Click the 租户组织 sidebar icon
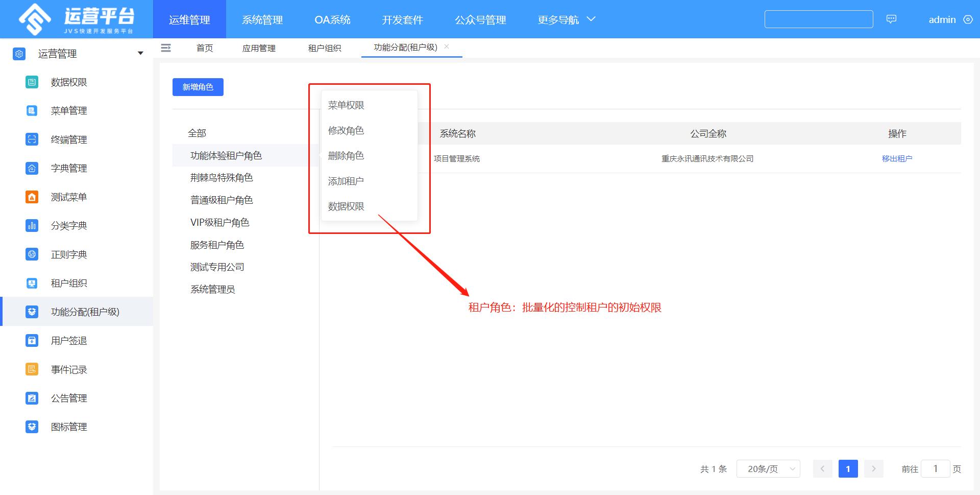The height and width of the screenshot is (495, 980). 32,283
